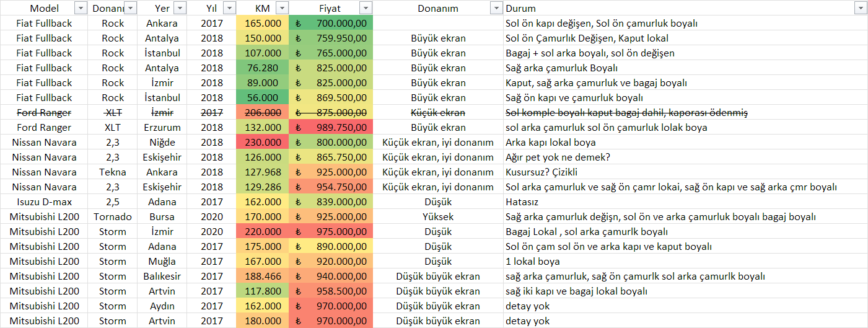Open the Donanım column filter dropdown

click(496, 8)
